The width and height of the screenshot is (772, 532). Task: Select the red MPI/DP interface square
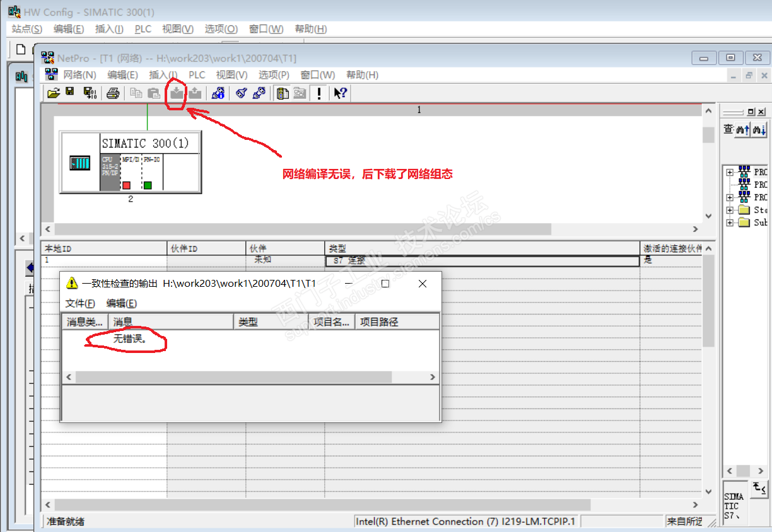click(x=126, y=185)
